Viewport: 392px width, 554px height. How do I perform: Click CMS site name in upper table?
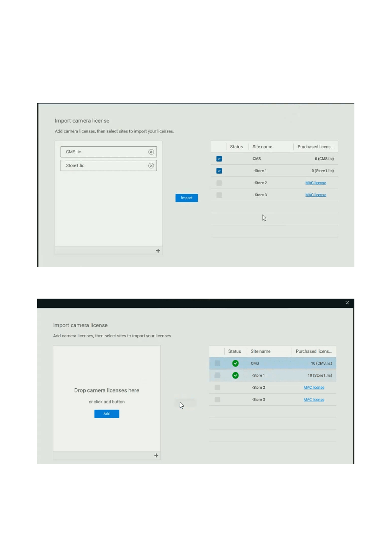click(x=257, y=159)
